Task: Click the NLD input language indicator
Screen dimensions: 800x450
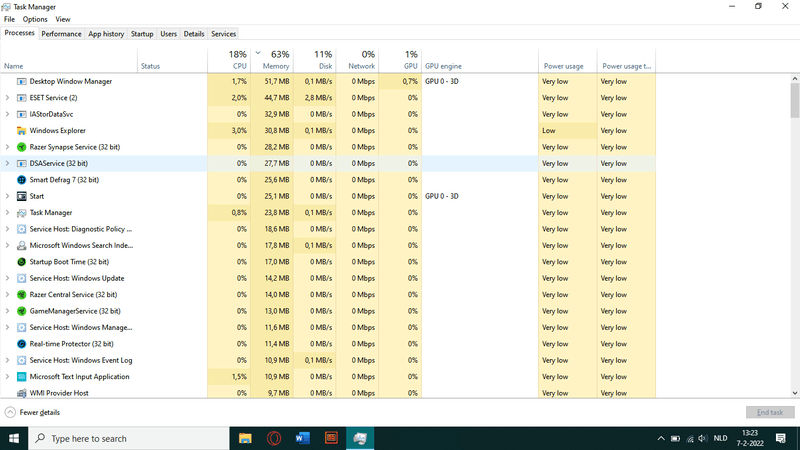Action: [720, 438]
